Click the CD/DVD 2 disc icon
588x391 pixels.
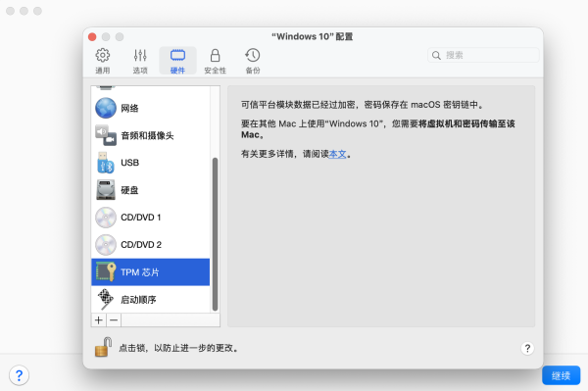[106, 245]
